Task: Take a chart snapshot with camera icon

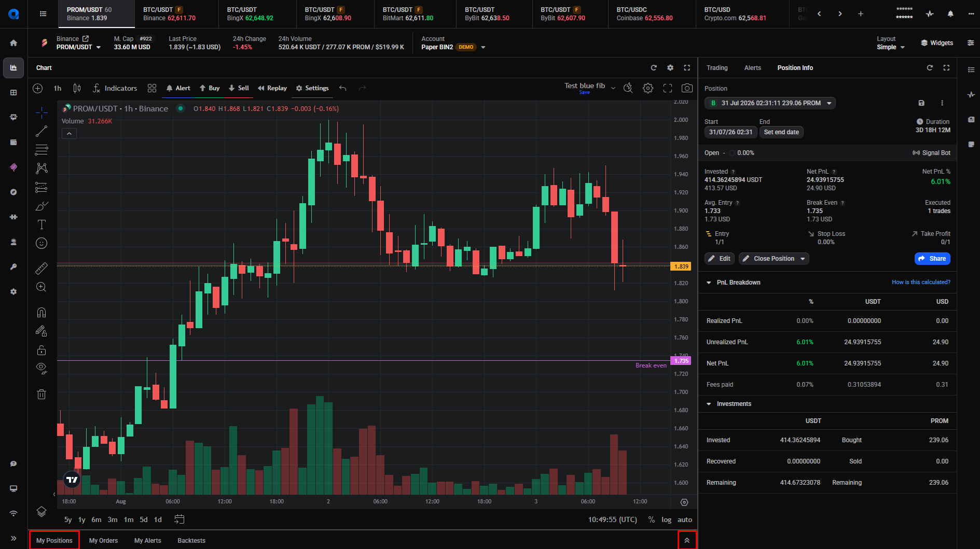Action: (687, 88)
